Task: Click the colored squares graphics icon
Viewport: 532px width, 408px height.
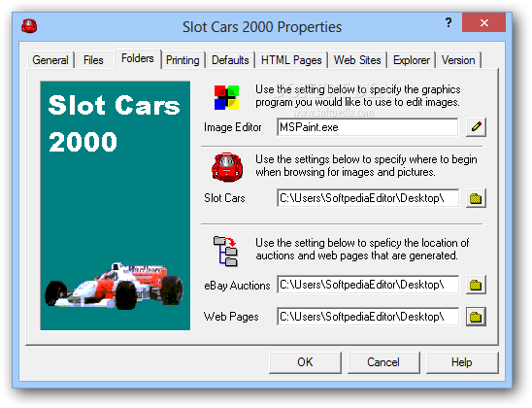Action: point(226,97)
